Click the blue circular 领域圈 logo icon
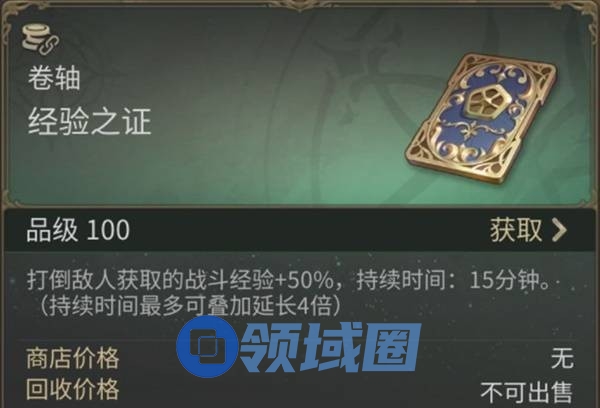 point(207,345)
